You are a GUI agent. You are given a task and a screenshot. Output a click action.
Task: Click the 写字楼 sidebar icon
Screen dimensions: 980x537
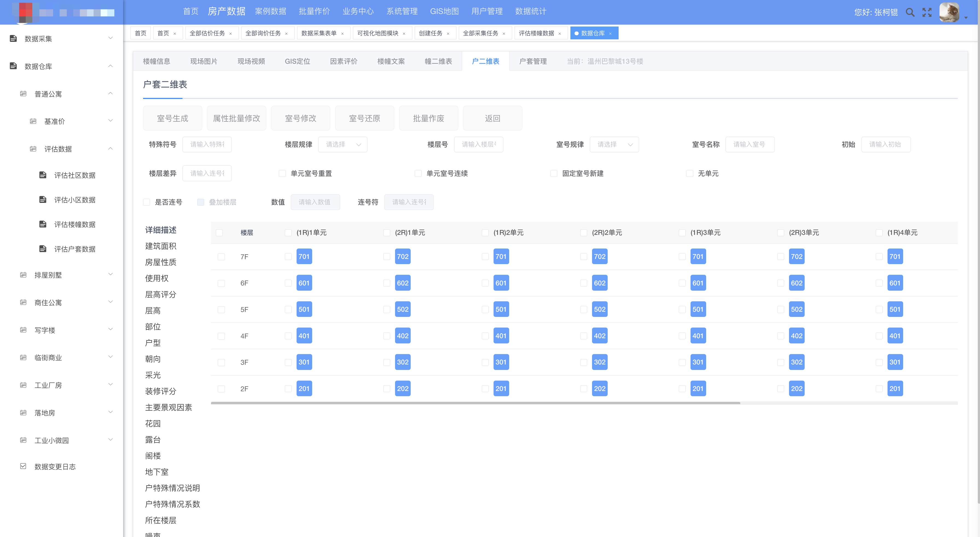coord(23,330)
